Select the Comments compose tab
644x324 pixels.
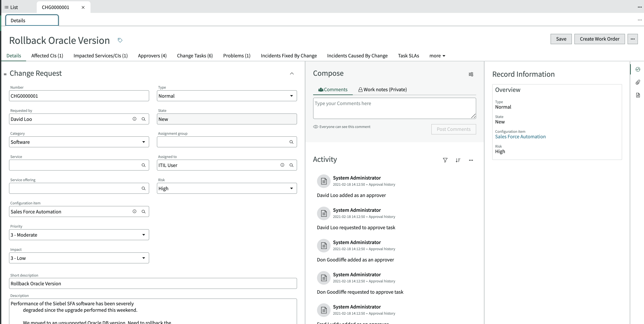333,90
